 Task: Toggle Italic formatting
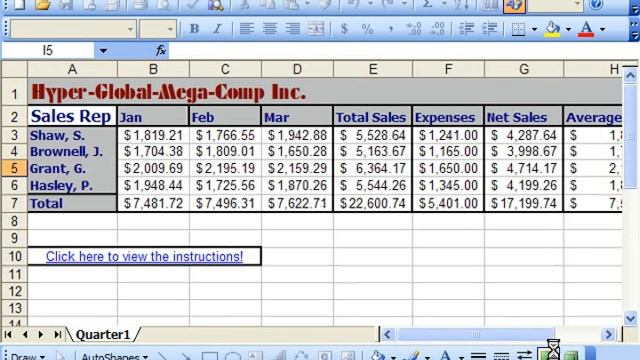(218, 29)
